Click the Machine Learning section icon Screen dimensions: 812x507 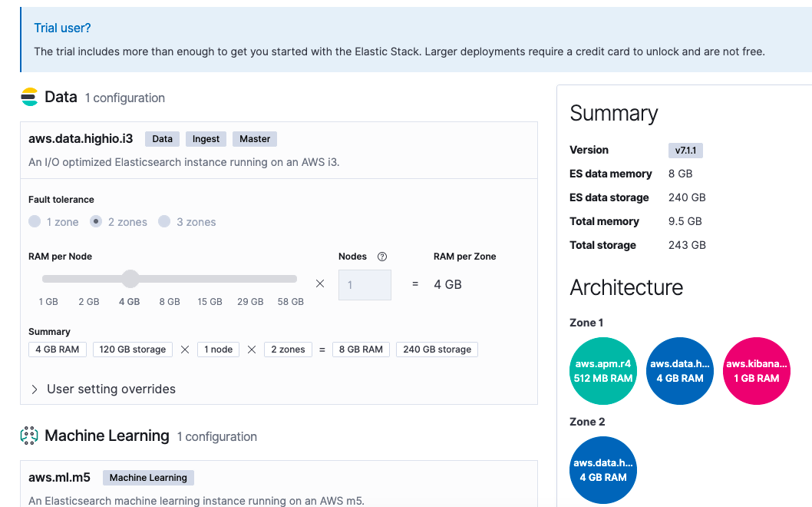point(29,436)
